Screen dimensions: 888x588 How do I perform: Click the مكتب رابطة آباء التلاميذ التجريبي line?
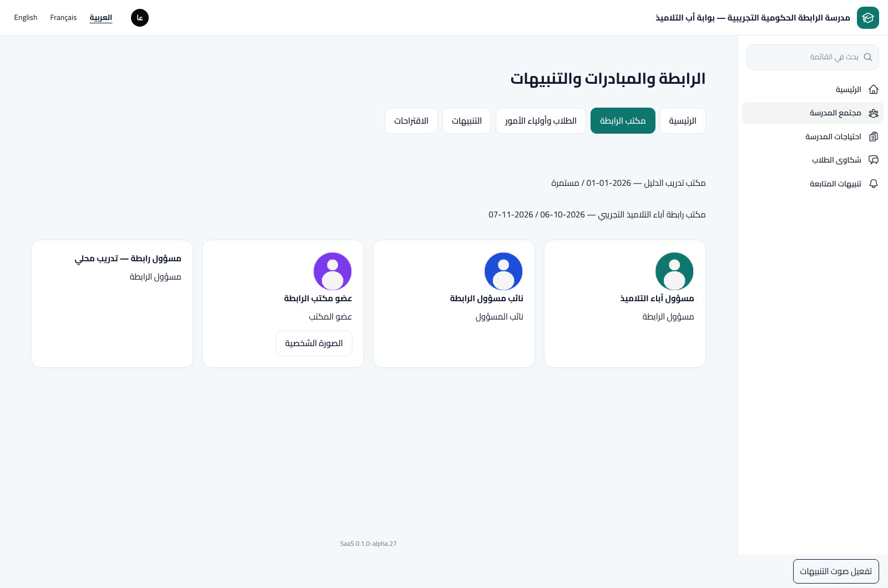point(597,215)
